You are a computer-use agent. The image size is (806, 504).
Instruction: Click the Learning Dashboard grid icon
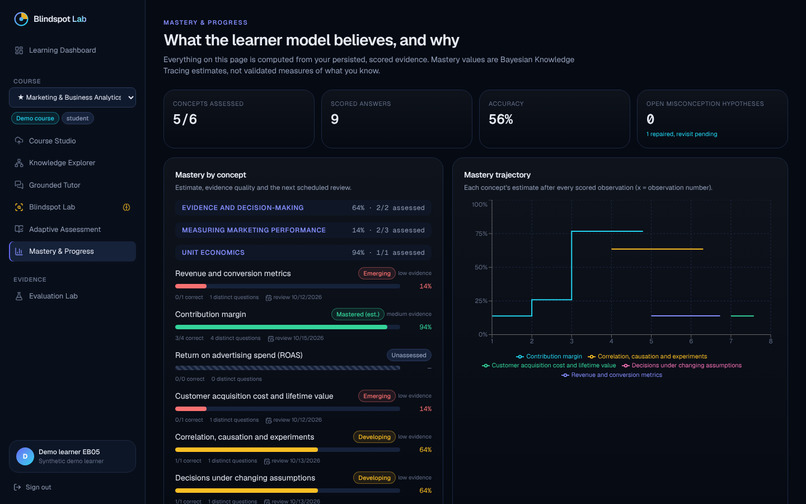[19, 50]
